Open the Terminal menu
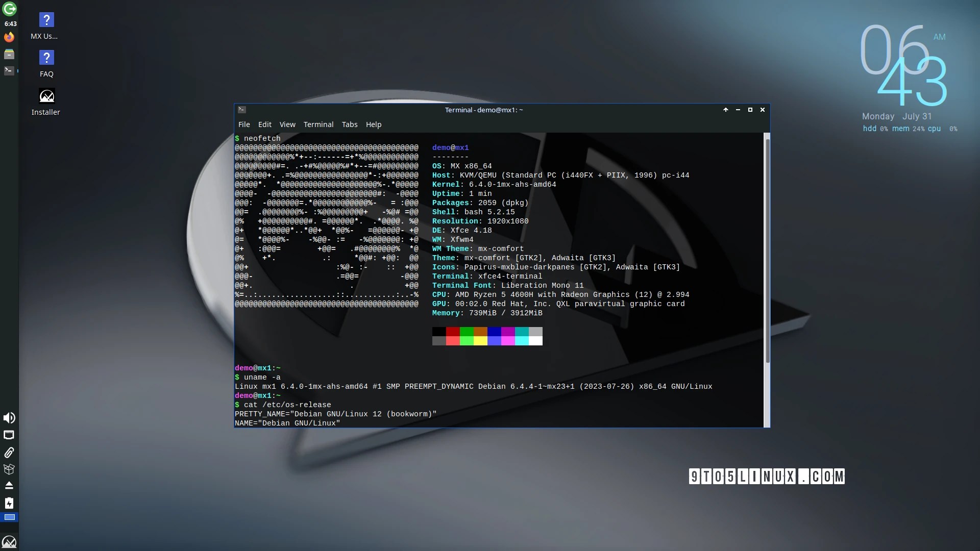The image size is (980, 551). (x=318, y=124)
